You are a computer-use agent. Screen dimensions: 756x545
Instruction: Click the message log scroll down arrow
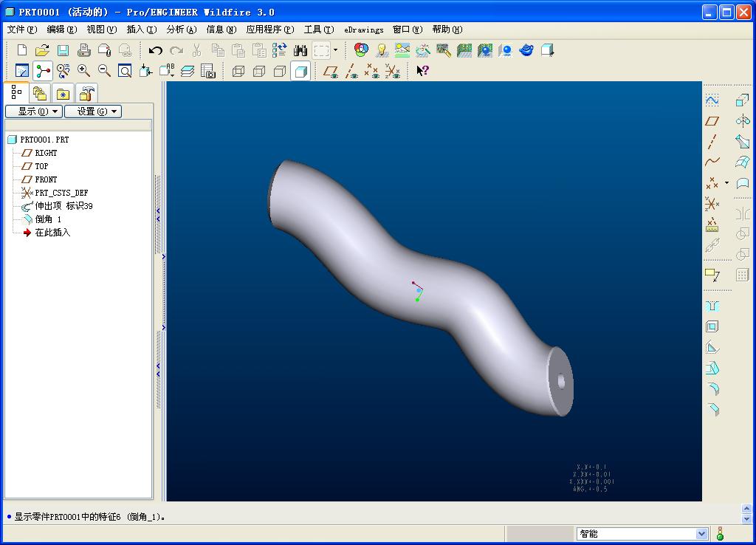pyautogui.click(x=746, y=518)
